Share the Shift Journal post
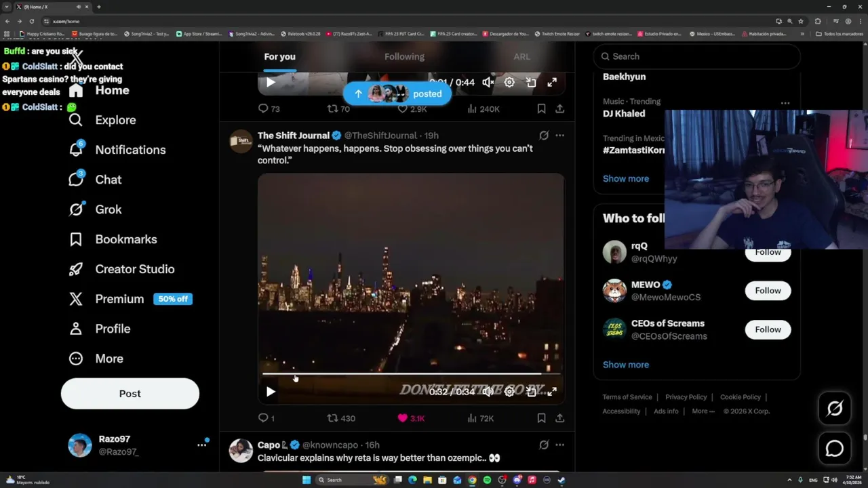The width and height of the screenshot is (868, 488). pyautogui.click(x=559, y=418)
